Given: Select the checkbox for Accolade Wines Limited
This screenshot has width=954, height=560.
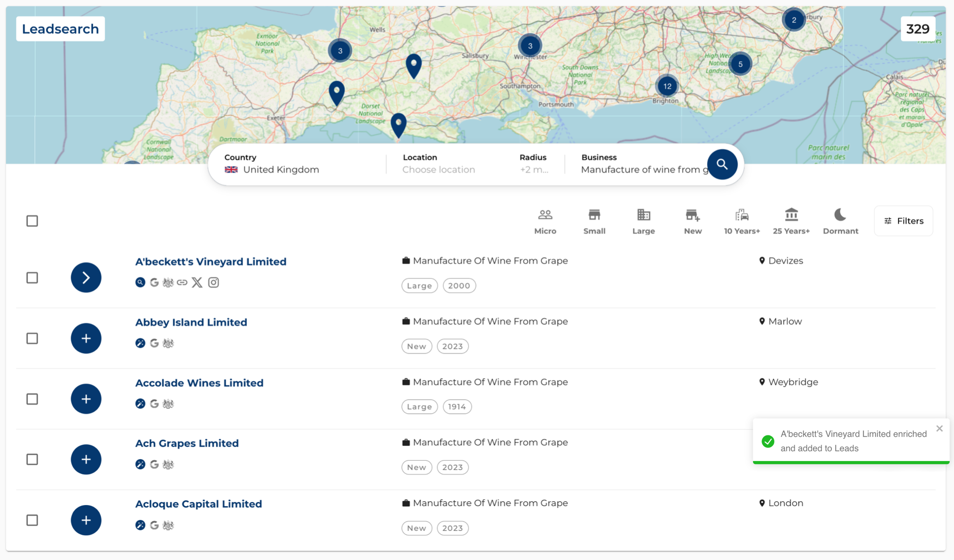Looking at the screenshot, I should coord(32,399).
